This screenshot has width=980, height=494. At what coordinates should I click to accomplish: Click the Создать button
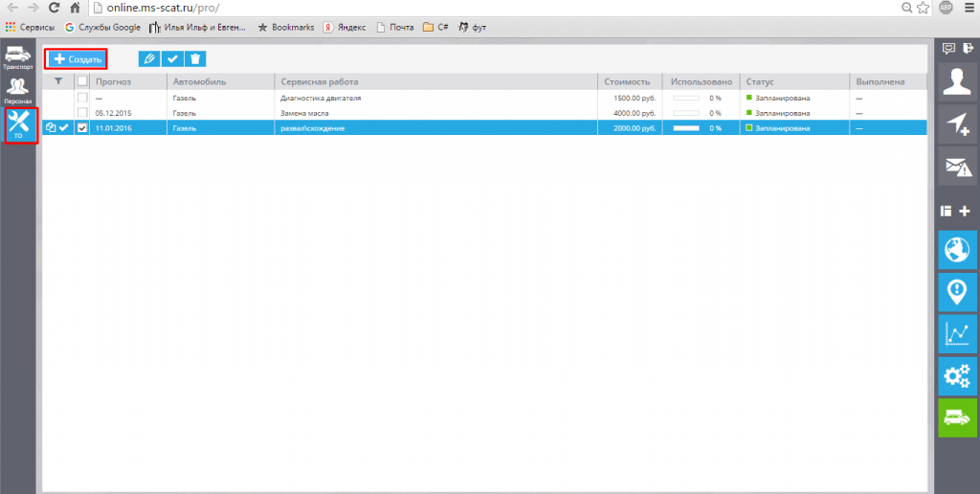(x=78, y=59)
